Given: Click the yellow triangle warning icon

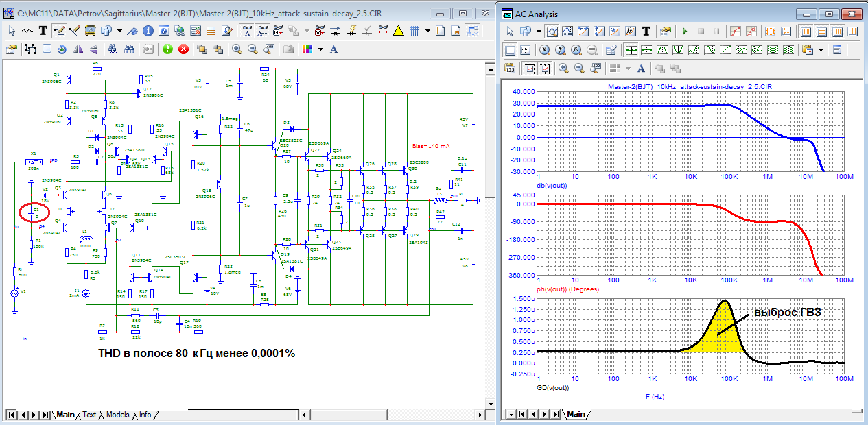Looking at the screenshot, I should pos(399,31).
